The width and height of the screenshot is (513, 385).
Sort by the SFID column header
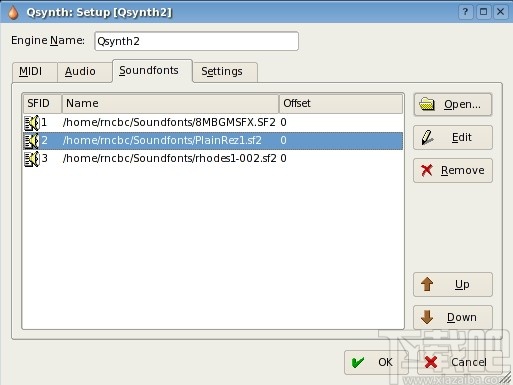pos(42,103)
